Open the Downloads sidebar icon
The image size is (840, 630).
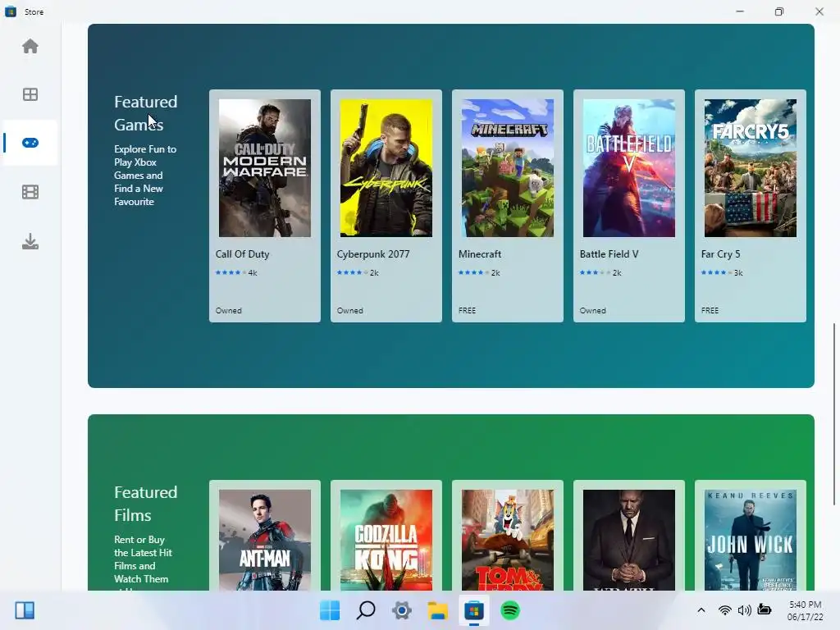click(x=30, y=241)
